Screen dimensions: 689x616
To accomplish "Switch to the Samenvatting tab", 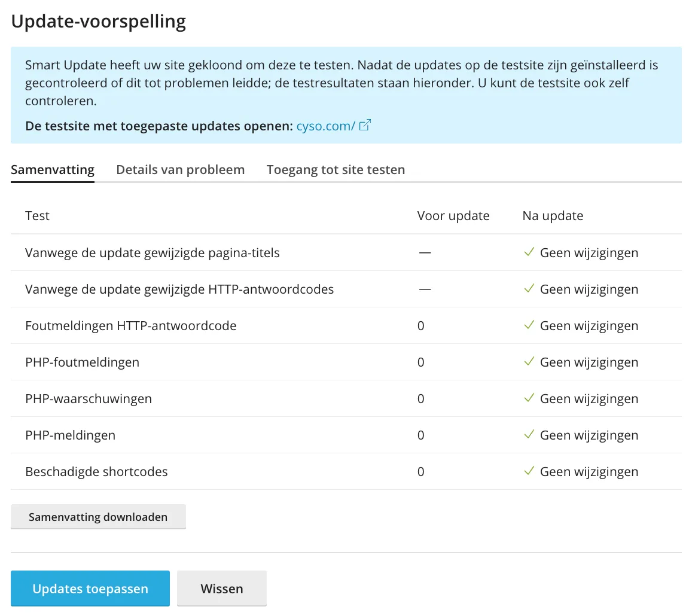I will (53, 170).
